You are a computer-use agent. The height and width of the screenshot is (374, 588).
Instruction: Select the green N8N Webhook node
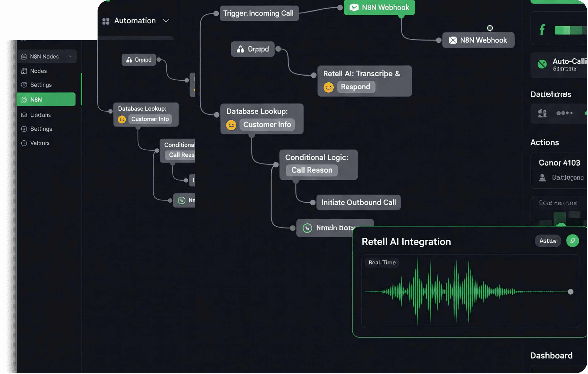pos(379,7)
